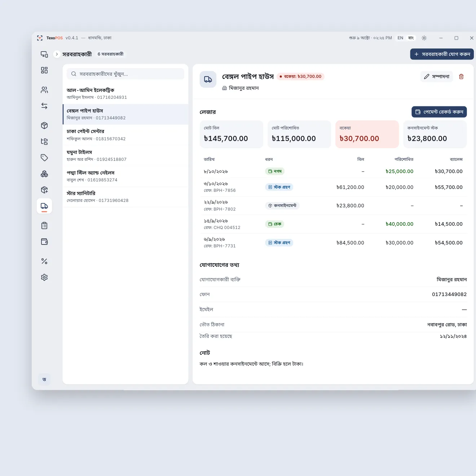This screenshot has height=476, width=476.
Task: Open the wallet icon in sidebar
Action: pyautogui.click(x=44, y=242)
